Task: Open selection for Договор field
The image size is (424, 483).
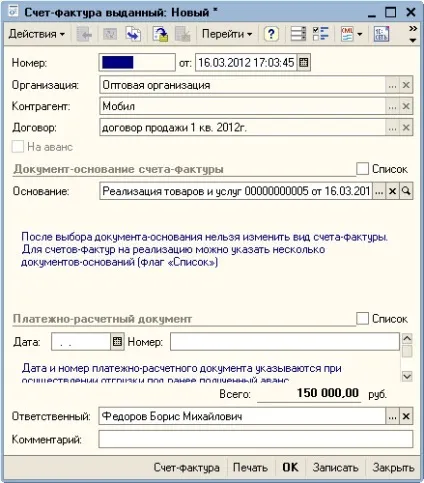Action: coord(392,128)
